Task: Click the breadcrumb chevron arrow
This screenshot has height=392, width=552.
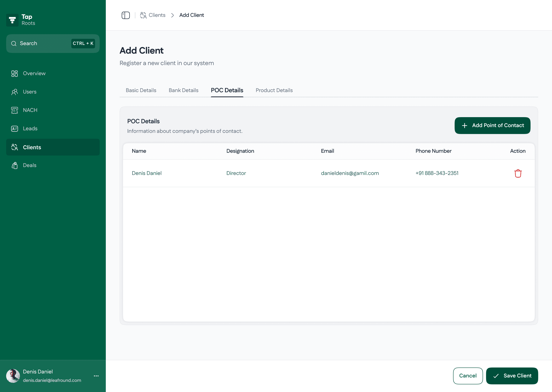Action: (x=172, y=15)
